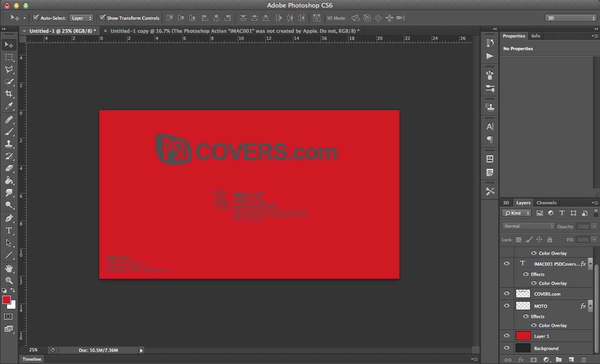Create a new layer from Layers panel
This screenshot has height=364, width=600.
[571, 360]
